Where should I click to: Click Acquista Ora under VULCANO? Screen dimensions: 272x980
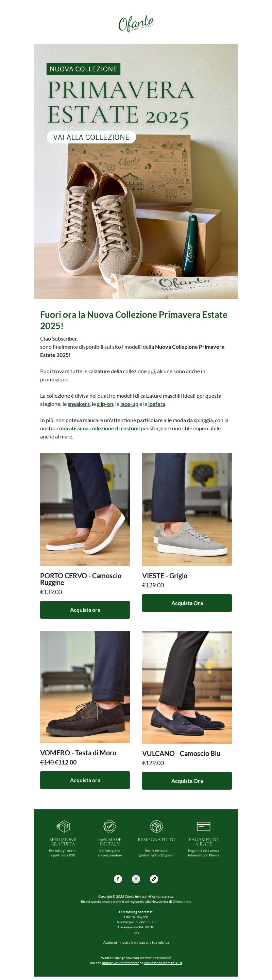coord(187,781)
